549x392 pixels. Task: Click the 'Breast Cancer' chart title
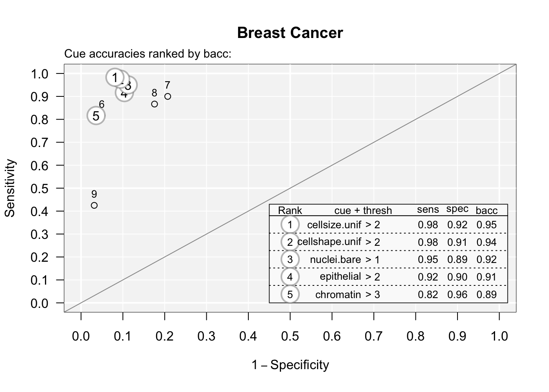(x=290, y=33)
